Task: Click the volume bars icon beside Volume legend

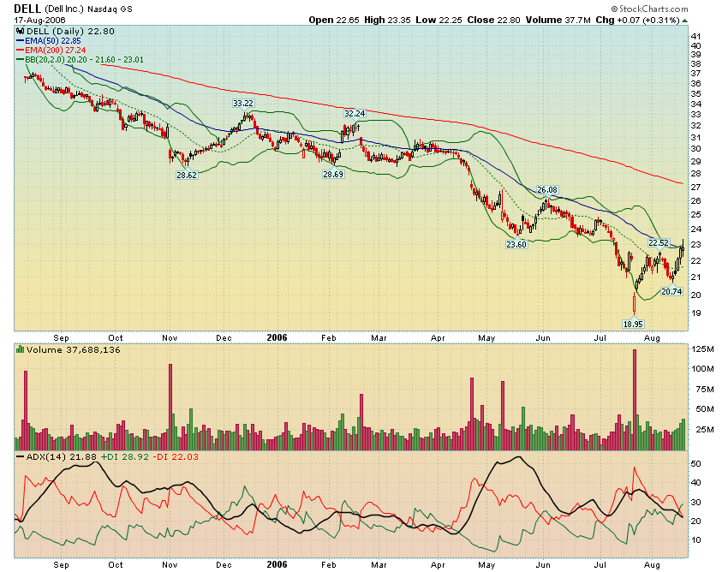Action: (20, 349)
